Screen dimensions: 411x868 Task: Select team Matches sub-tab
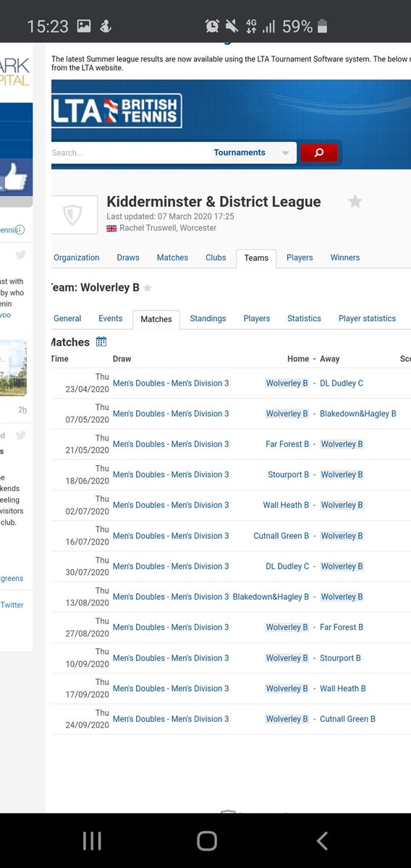pos(156,319)
